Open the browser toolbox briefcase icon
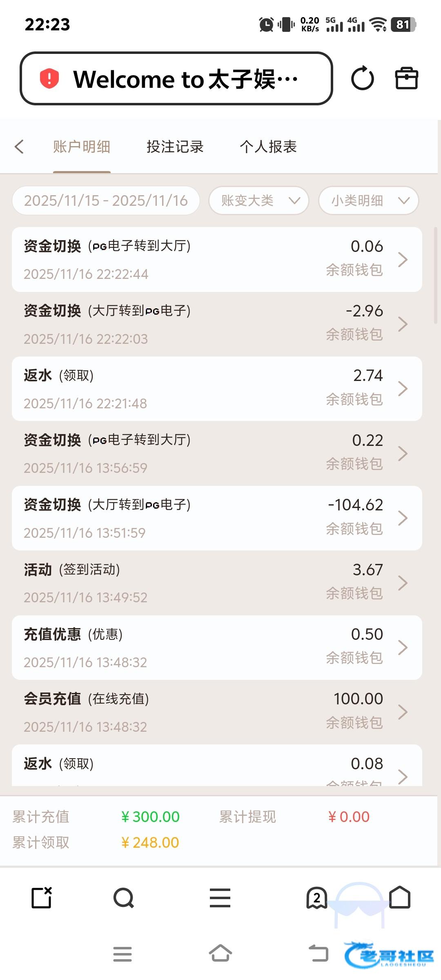This screenshot has width=441, height=980. [406, 78]
